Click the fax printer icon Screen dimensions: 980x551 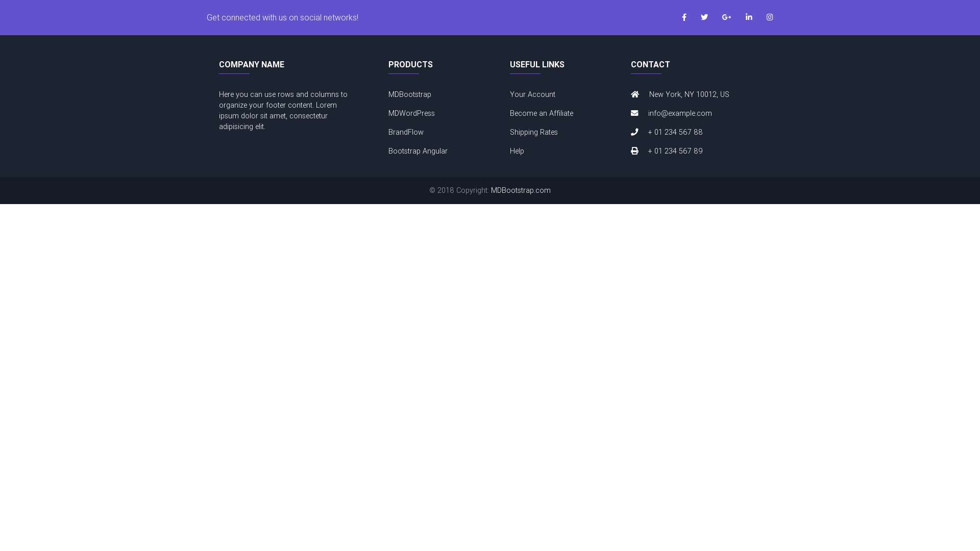tap(634, 151)
